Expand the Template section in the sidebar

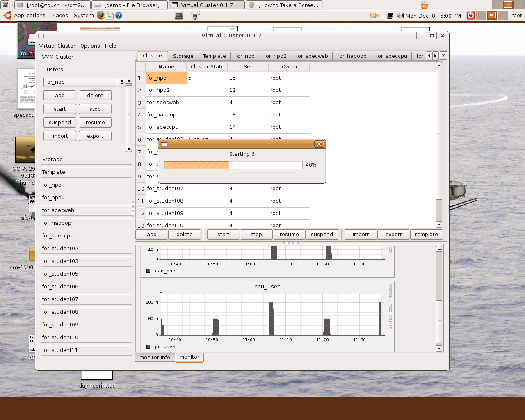86,172
